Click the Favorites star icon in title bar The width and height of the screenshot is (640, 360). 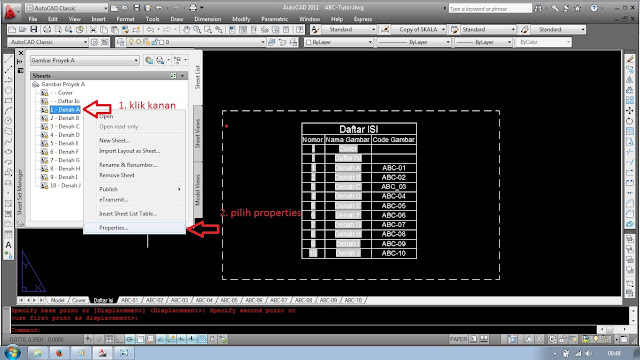coord(578,8)
